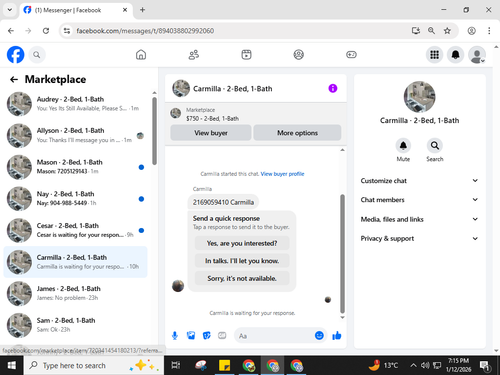Viewport: 500px width, 375px height.
Task: Open Allyson 2-Bed, 1-Bath conversation
Action: (75, 135)
